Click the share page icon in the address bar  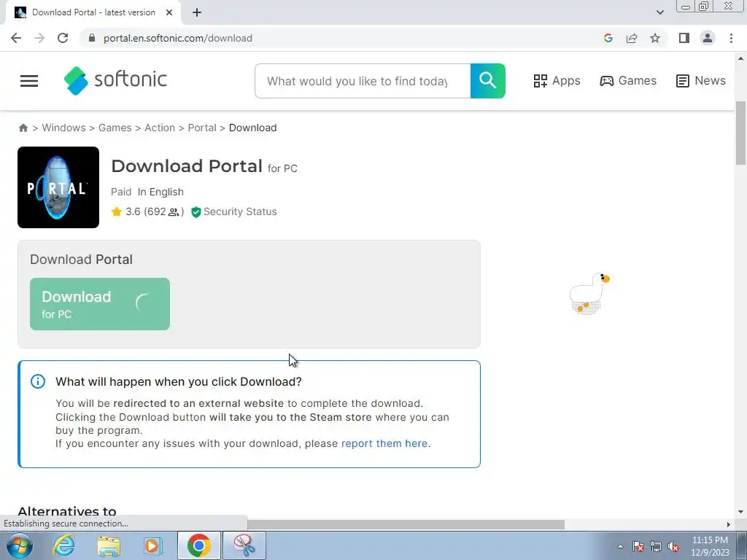[632, 38]
